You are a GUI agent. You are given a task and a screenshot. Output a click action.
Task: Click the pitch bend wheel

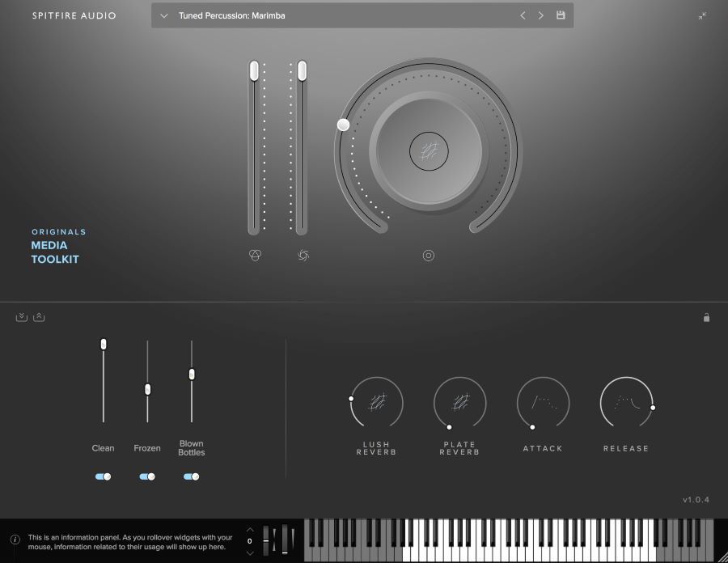tap(265, 540)
